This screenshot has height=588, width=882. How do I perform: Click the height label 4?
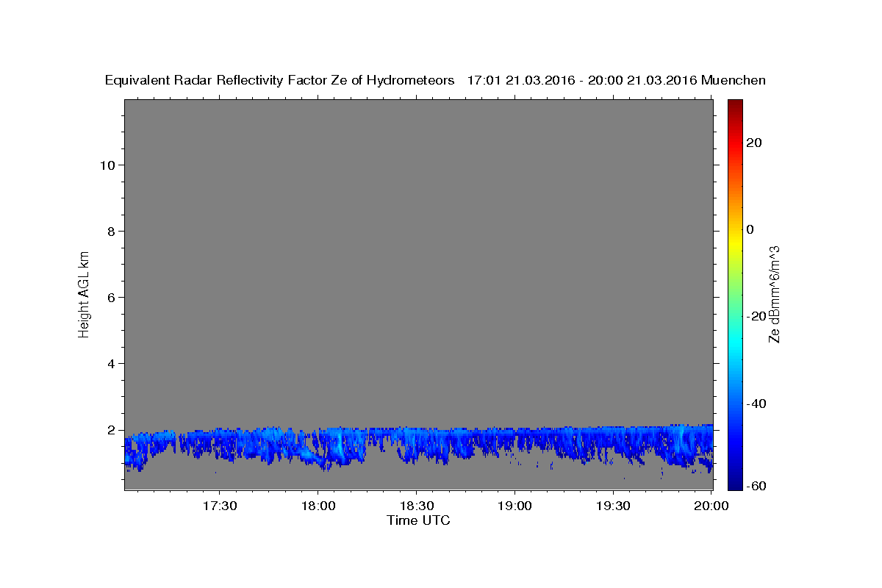pyautogui.click(x=112, y=363)
